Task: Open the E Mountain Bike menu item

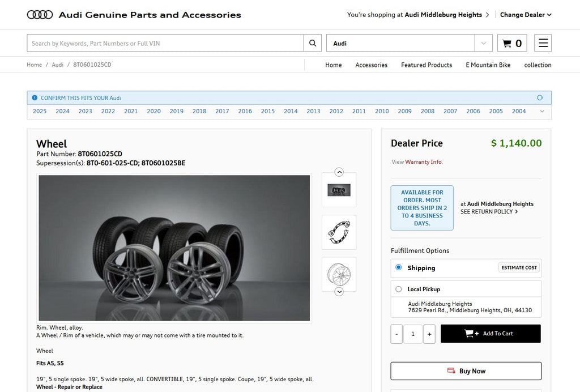Action: click(488, 65)
